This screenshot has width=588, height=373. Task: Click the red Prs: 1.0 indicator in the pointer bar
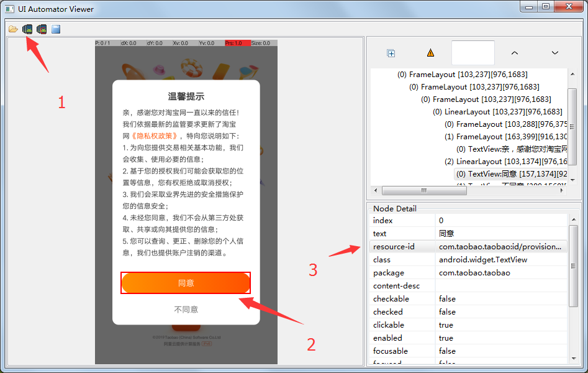coord(237,43)
